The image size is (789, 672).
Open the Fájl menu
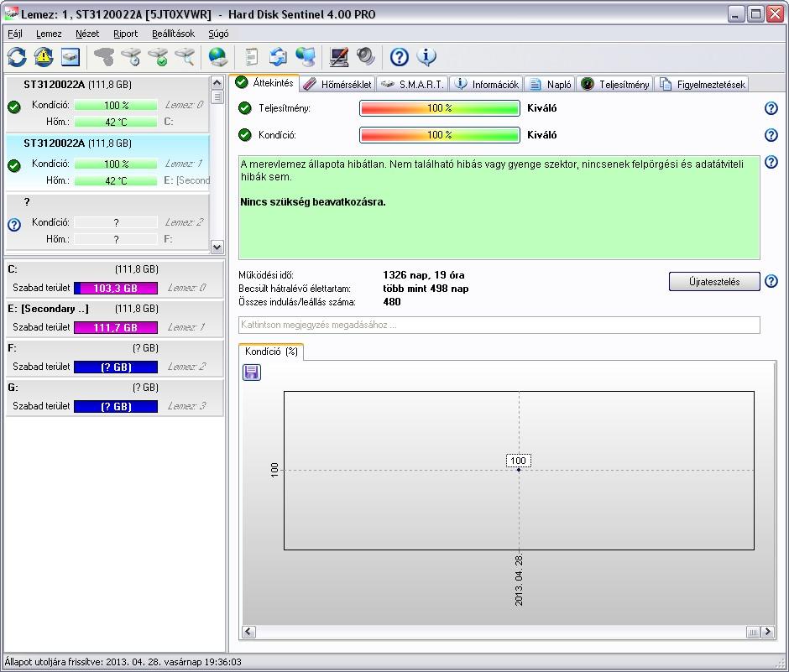[x=15, y=34]
